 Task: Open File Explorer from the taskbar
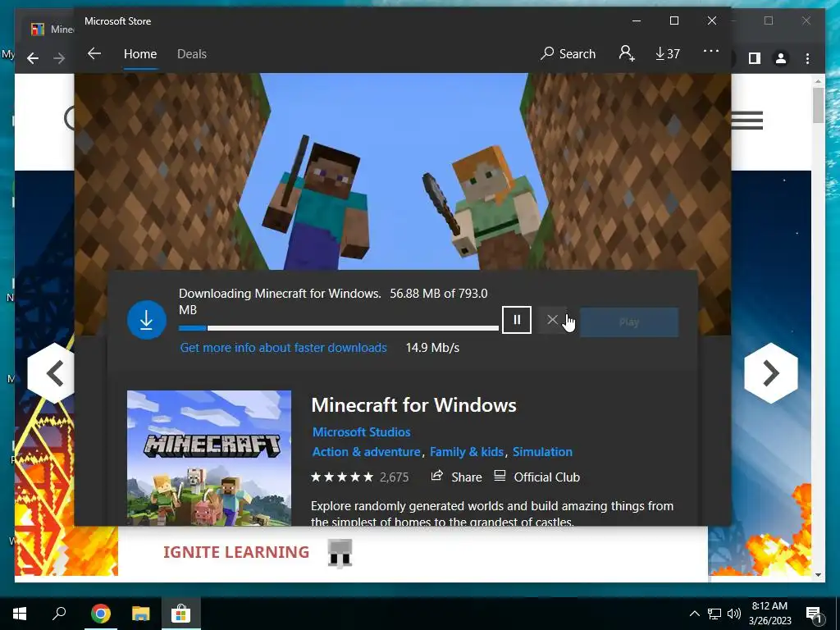(141, 614)
